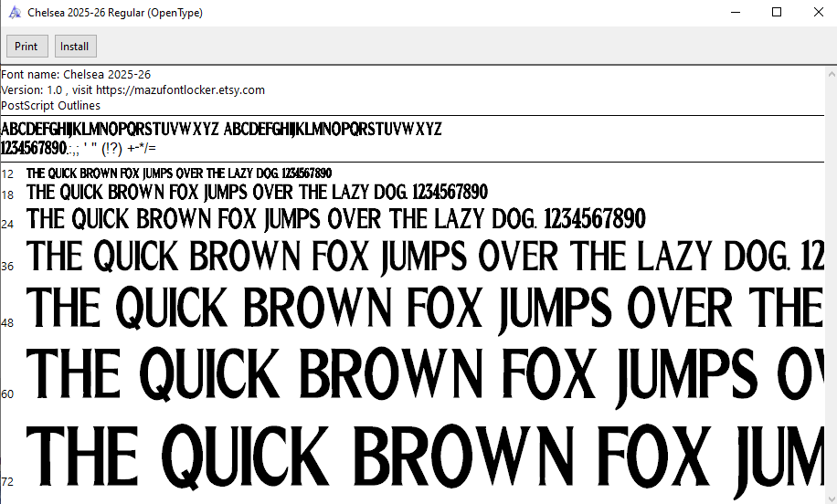
Task: Select the 60 point size label
Action: (7, 394)
